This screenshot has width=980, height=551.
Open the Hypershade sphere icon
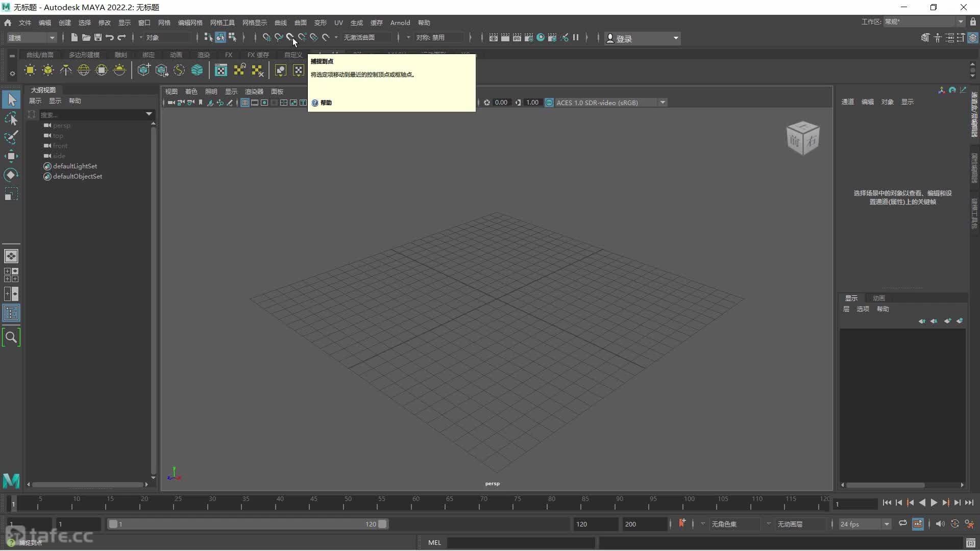[x=541, y=37]
